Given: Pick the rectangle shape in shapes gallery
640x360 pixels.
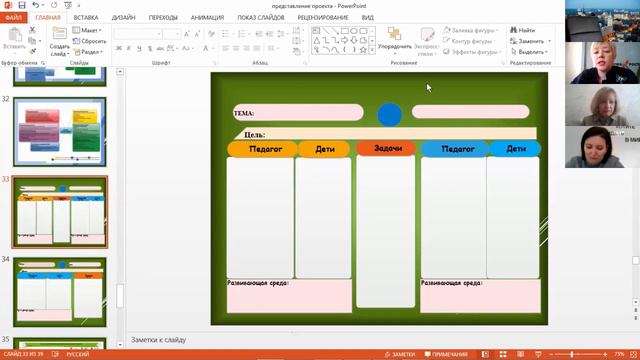Looking at the screenshot, I should tap(344, 31).
